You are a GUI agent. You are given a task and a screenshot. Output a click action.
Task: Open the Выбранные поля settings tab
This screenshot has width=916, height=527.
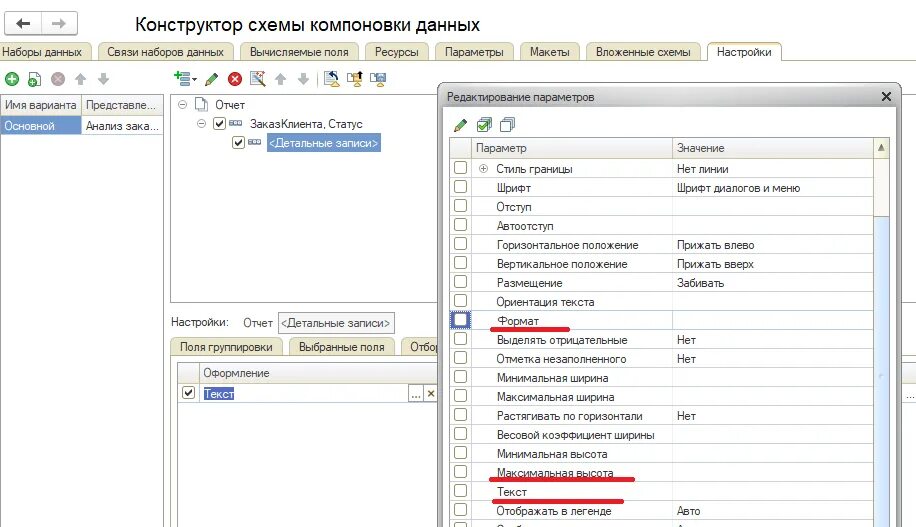342,347
